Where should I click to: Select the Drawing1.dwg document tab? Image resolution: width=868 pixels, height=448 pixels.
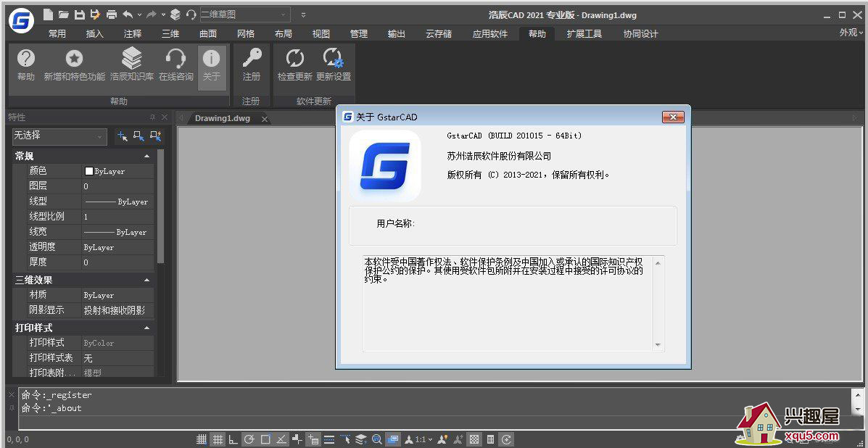[223, 118]
